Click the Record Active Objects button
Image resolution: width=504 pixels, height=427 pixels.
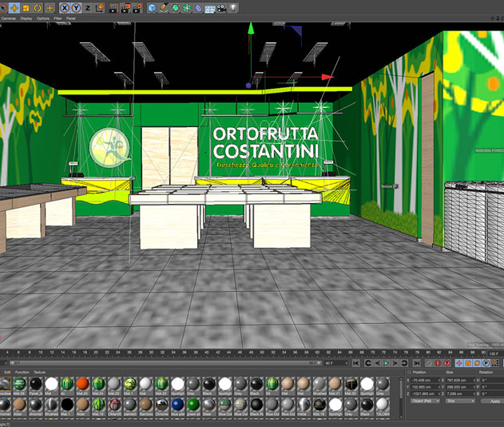pos(429,363)
